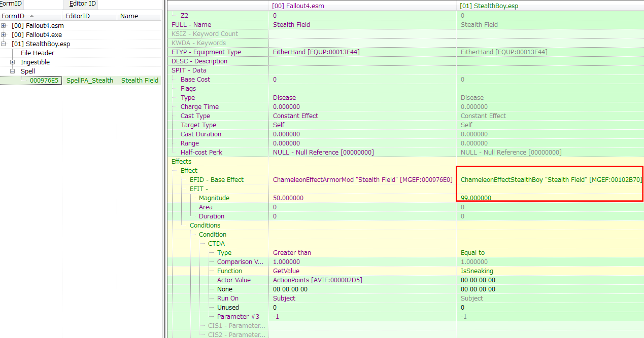Select the Charge Time row label
The height and width of the screenshot is (338, 644).
[x=200, y=106]
